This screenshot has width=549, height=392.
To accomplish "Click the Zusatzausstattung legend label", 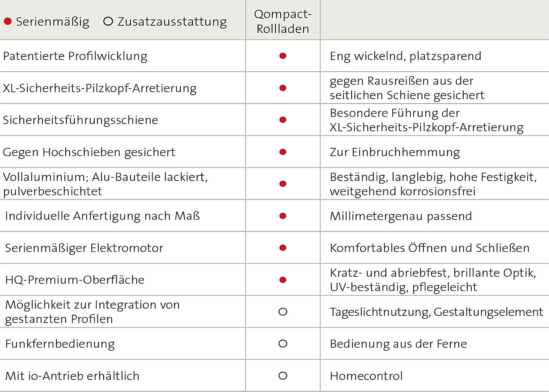I will coord(172,22).
